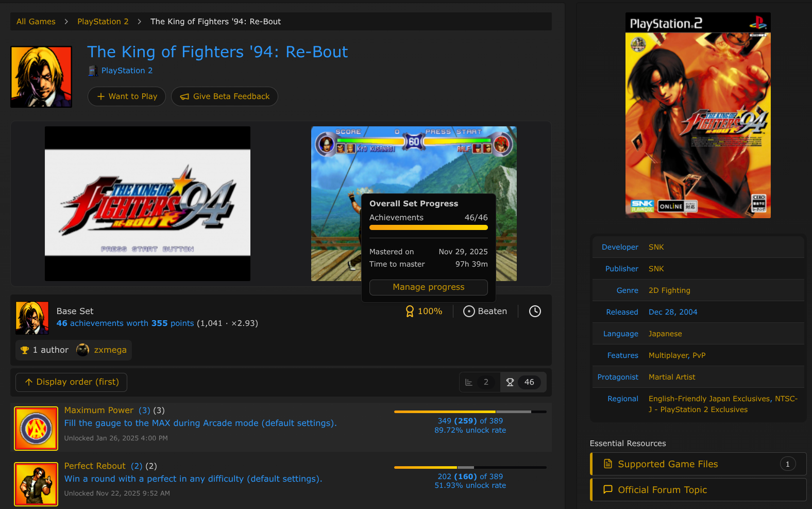Change the Display order (first) sorting
Image resolution: width=812 pixels, height=509 pixels.
point(72,382)
